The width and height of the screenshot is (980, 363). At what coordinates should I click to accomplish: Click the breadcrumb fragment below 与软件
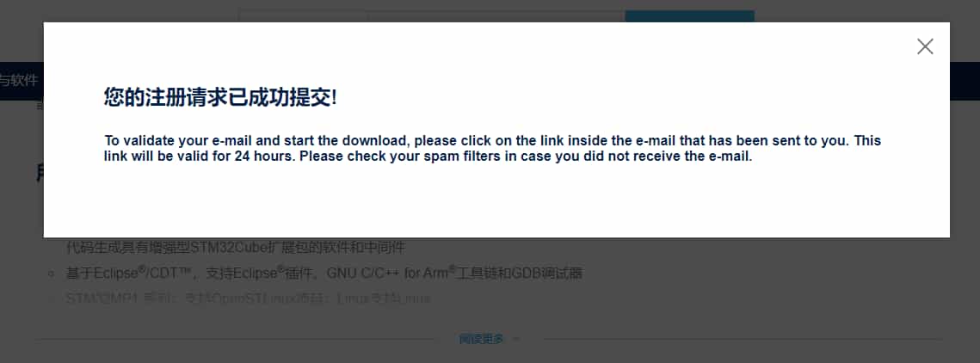[40, 107]
